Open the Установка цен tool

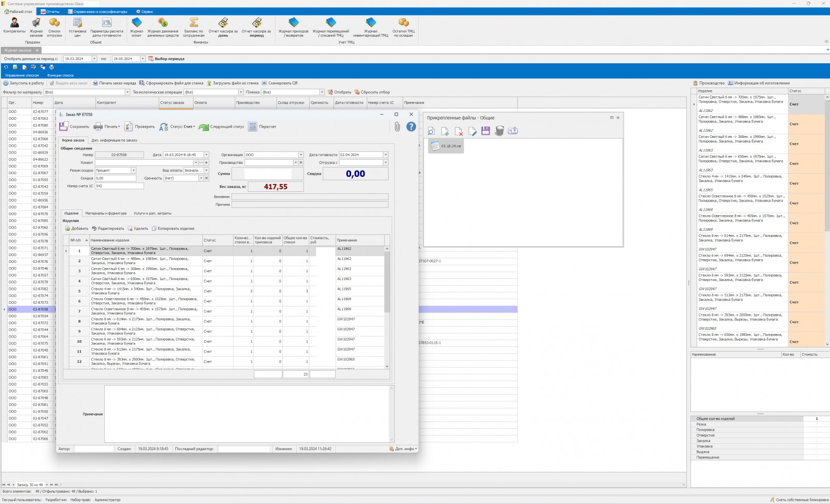[x=77, y=27]
